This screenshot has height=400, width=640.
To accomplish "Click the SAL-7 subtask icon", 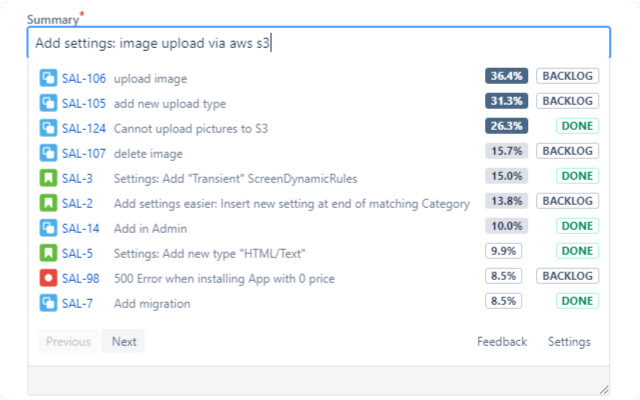I will 48,301.
